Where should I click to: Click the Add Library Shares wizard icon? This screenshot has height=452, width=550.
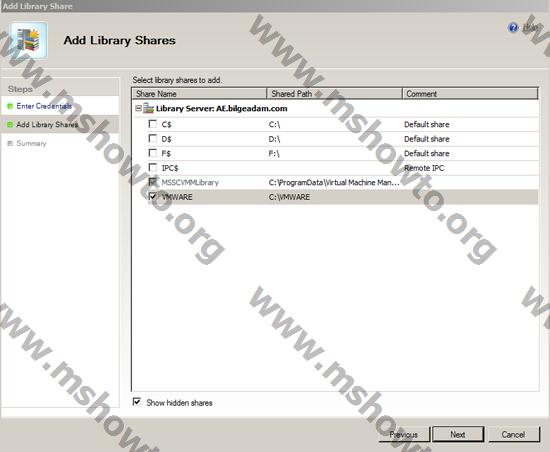click(x=28, y=40)
